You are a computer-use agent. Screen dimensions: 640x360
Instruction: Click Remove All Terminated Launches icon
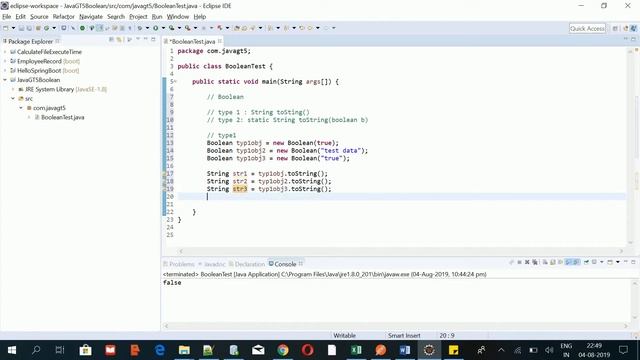tap(535, 262)
